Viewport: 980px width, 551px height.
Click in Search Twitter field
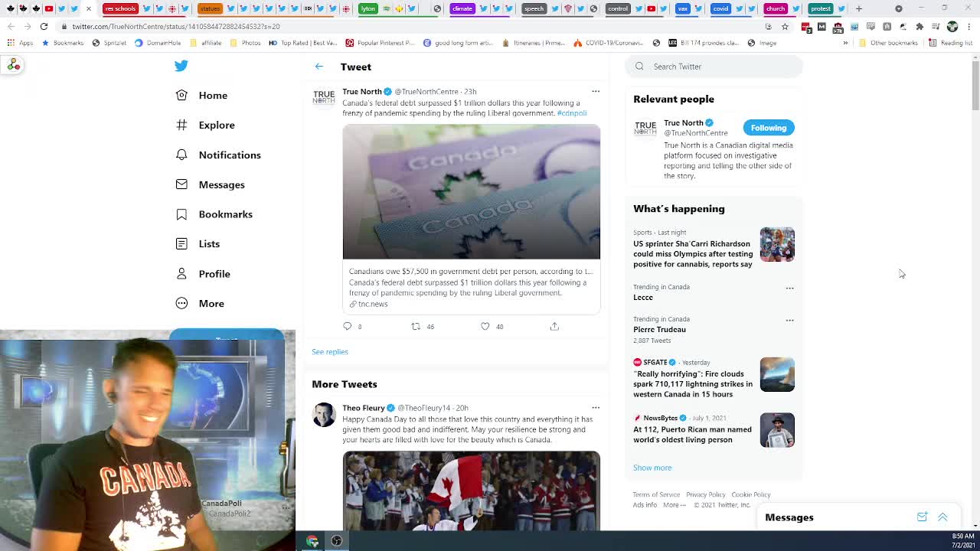(x=714, y=67)
